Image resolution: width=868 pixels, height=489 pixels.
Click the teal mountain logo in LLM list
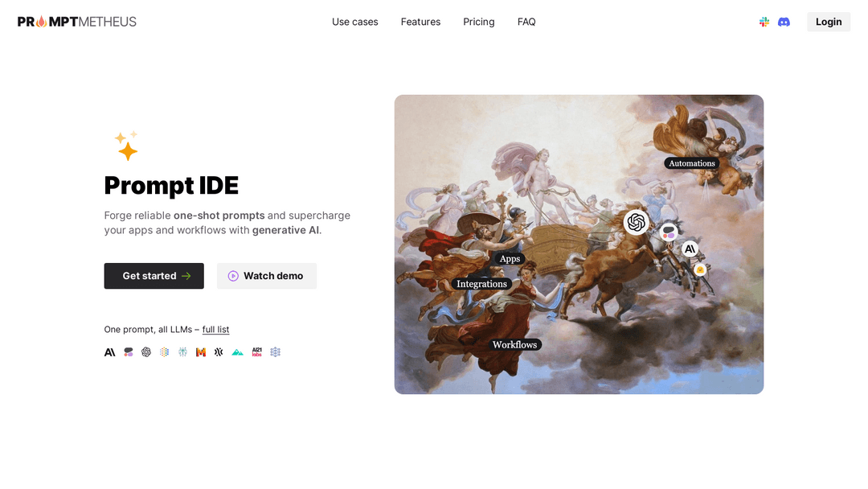(x=237, y=352)
